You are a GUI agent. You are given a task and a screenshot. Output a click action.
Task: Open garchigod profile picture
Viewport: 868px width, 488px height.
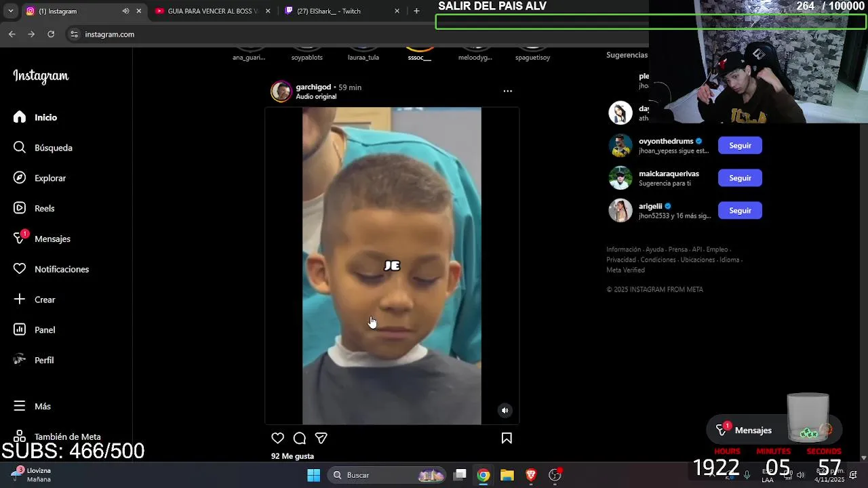pyautogui.click(x=281, y=91)
